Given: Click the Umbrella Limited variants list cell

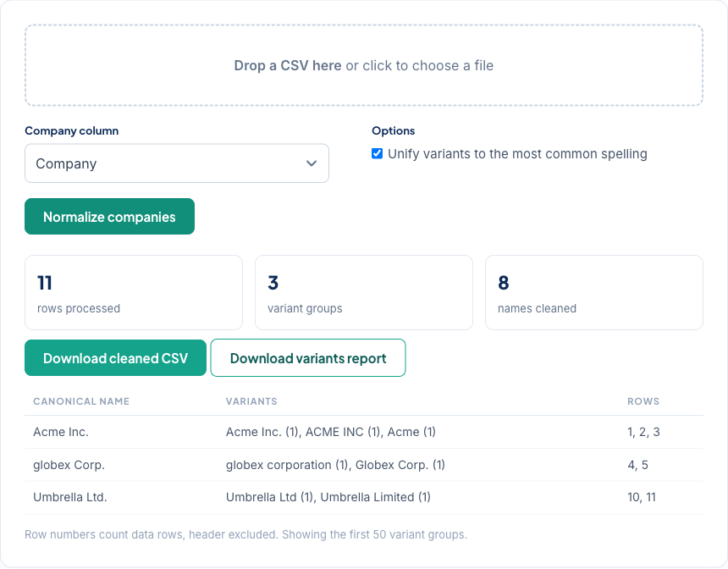Looking at the screenshot, I should 328,497.
